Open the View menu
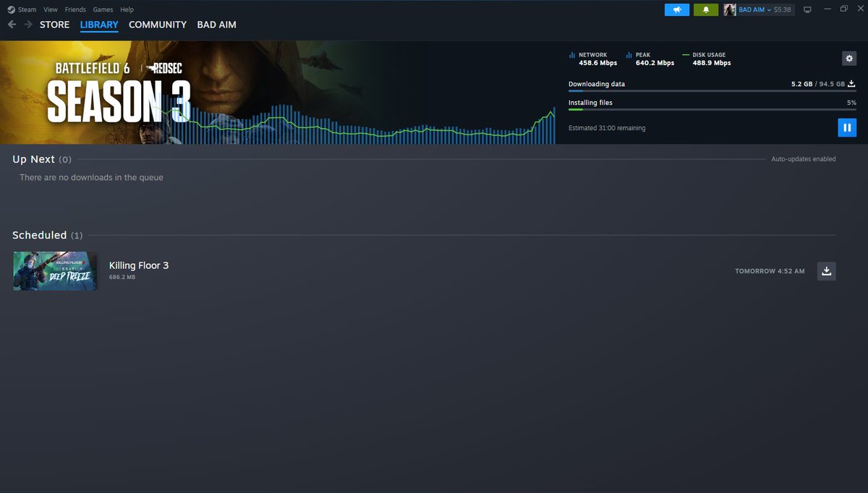868x493 pixels. tap(51, 9)
